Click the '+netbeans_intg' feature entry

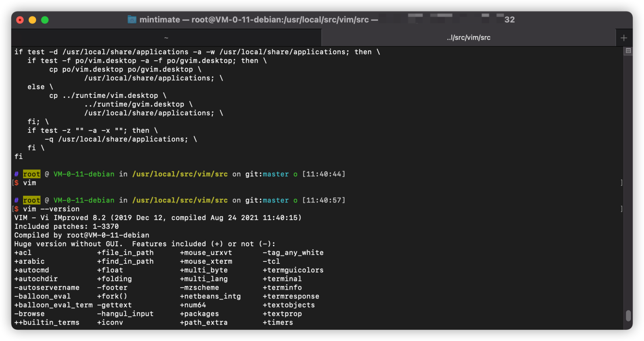210,296
